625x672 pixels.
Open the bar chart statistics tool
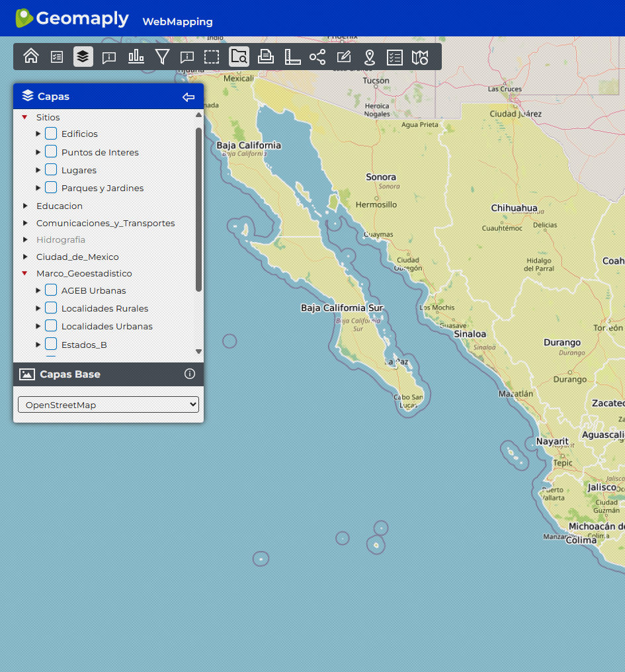pos(136,56)
